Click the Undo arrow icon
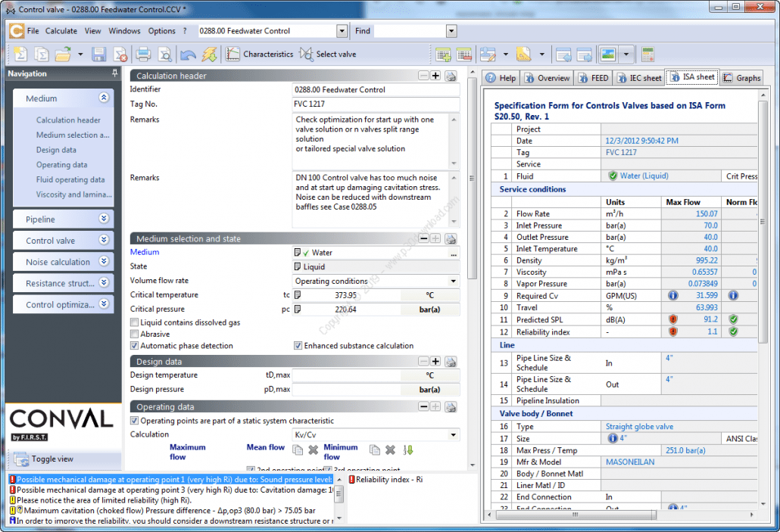780x532 pixels. [188, 54]
